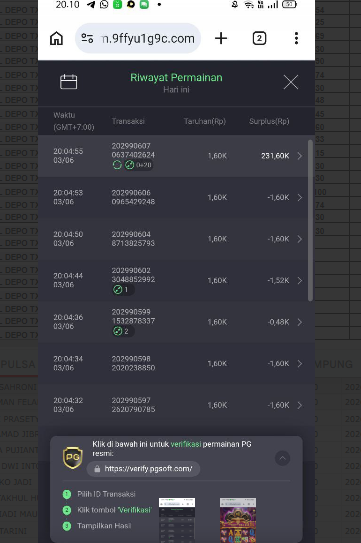This screenshot has width=361, height=543.
Task: Click WhatsApp notification icon in status bar
Action: click(104, 5)
